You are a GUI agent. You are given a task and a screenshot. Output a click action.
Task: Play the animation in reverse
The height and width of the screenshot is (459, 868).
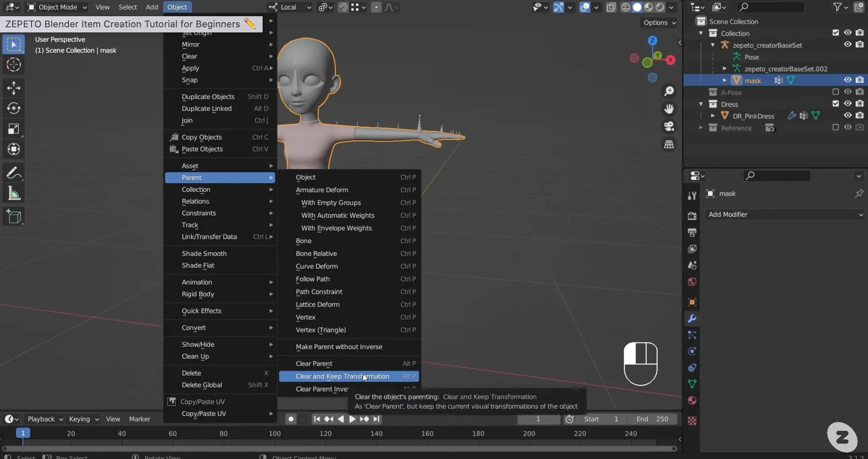point(341,419)
